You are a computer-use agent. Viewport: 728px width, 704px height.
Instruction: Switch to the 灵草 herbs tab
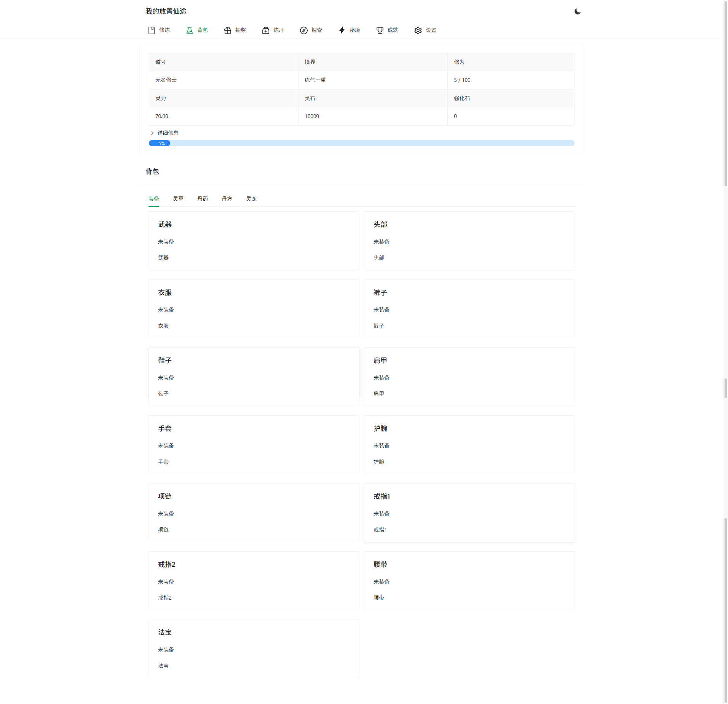click(178, 198)
